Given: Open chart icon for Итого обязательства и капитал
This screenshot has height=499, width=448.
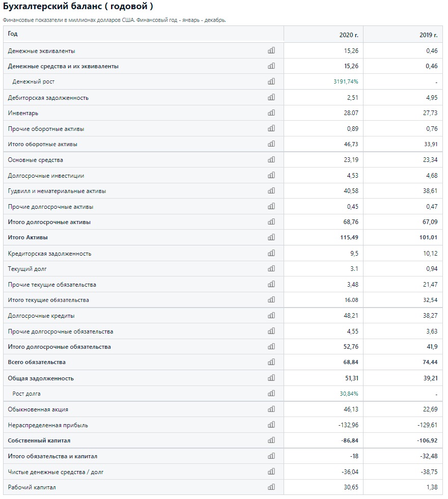Looking at the screenshot, I should (x=271, y=456).
